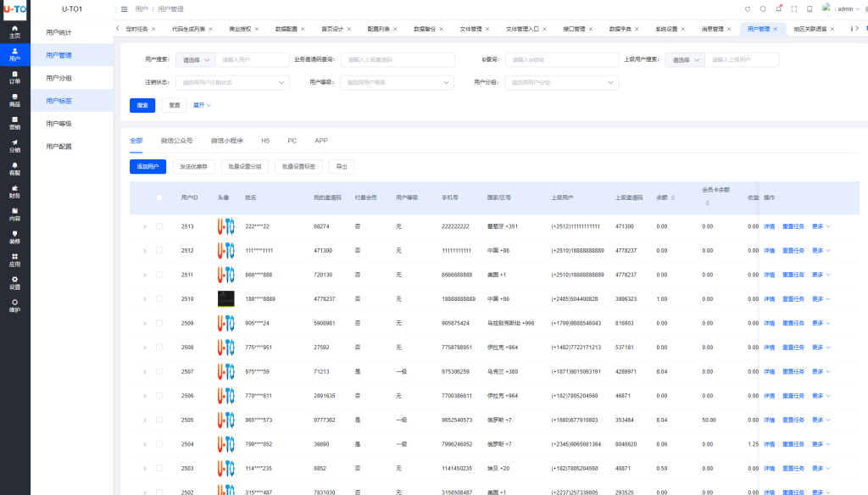Open 设置 settings sidebar icon
The height and width of the screenshot is (495, 868).
click(15, 283)
